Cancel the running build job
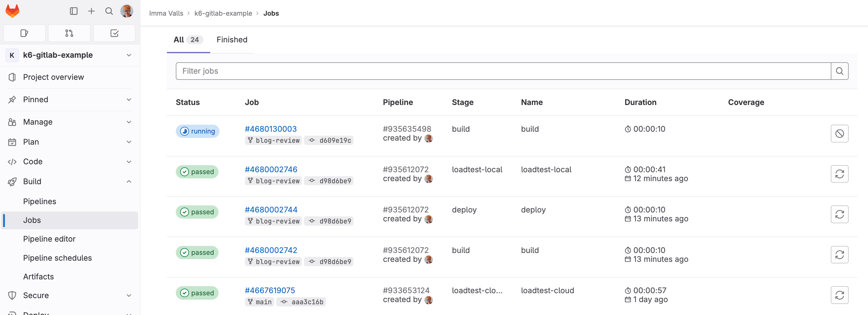Screen dimensions: 868x315 [x=839, y=134]
